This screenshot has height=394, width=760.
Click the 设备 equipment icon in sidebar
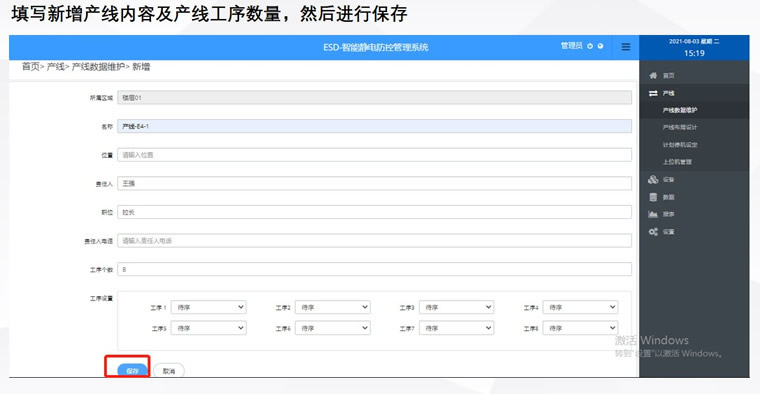653,179
